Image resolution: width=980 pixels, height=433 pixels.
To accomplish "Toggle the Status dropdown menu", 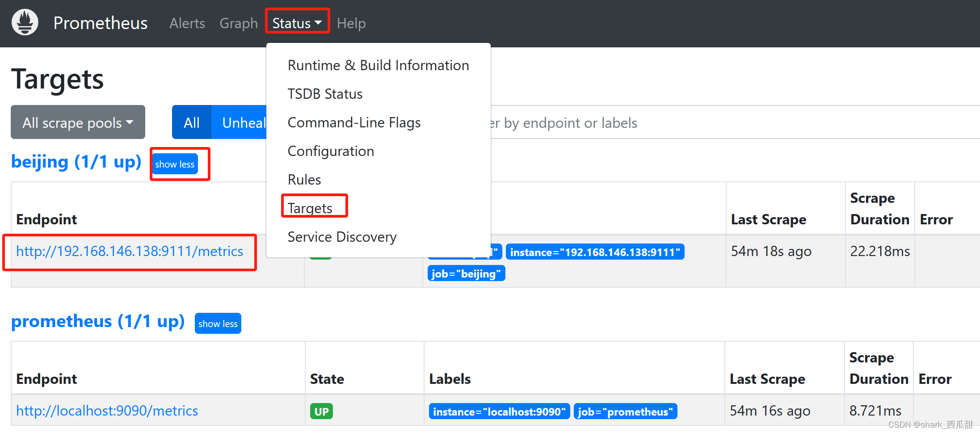I will (297, 23).
